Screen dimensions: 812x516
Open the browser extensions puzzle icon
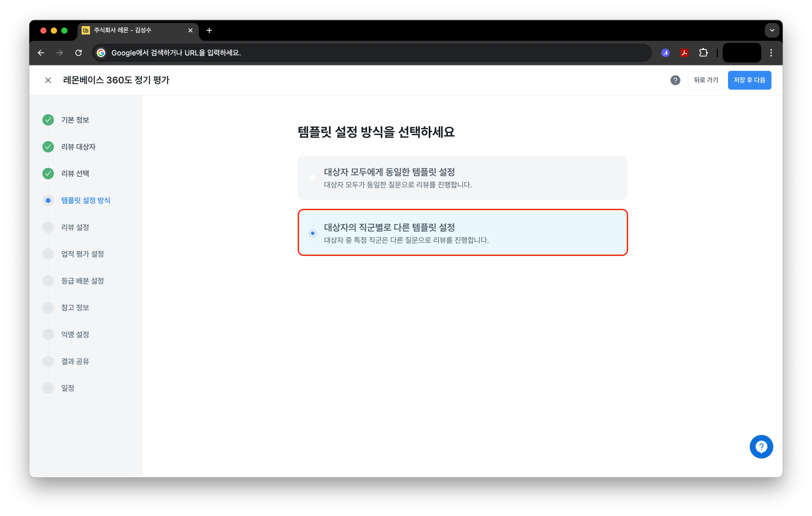pos(703,53)
